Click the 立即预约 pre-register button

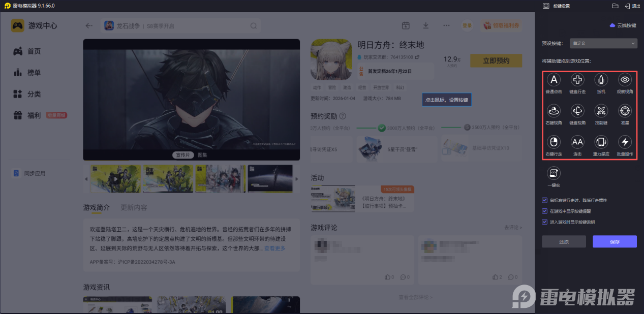(x=496, y=60)
